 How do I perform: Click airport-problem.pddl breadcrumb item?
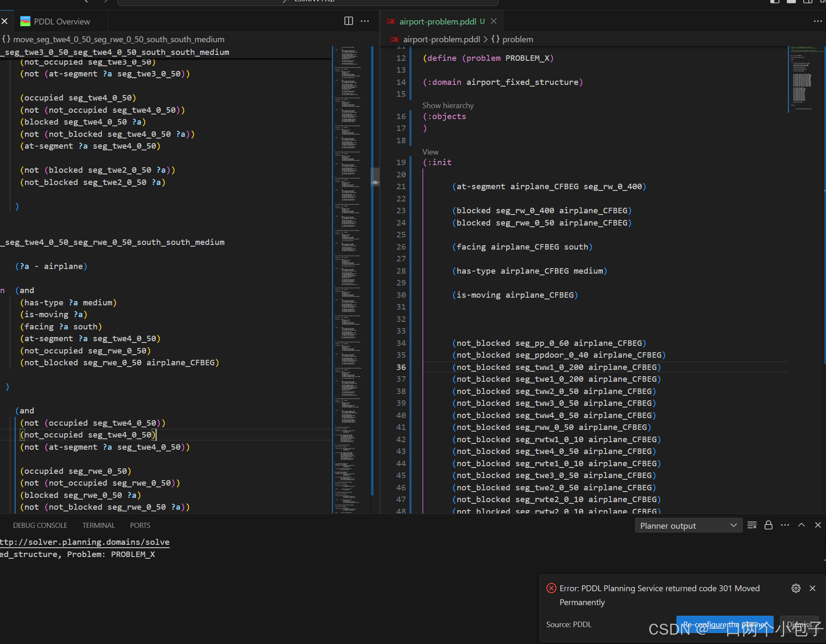pyautogui.click(x=441, y=39)
